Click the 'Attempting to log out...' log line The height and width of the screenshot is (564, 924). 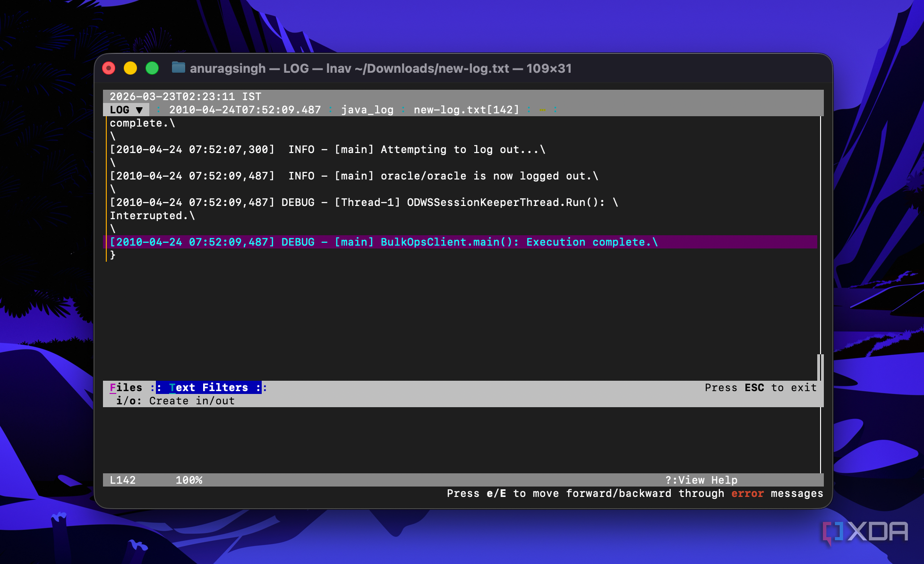click(x=327, y=149)
